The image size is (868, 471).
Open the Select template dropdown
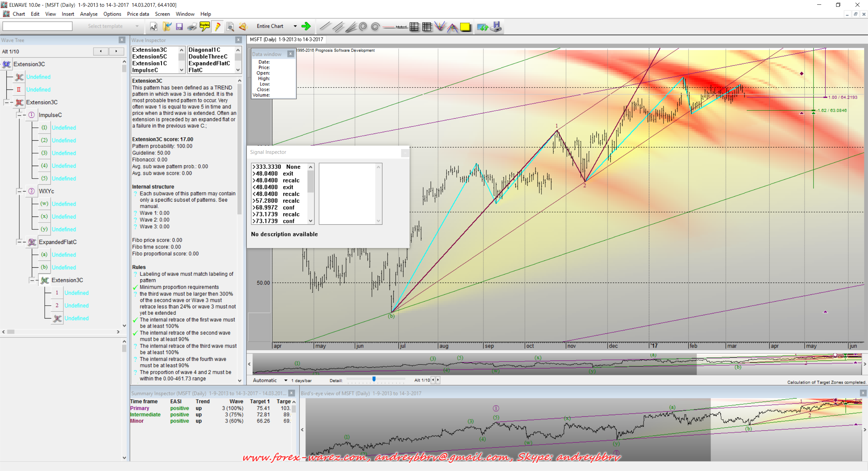coord(137,26)
